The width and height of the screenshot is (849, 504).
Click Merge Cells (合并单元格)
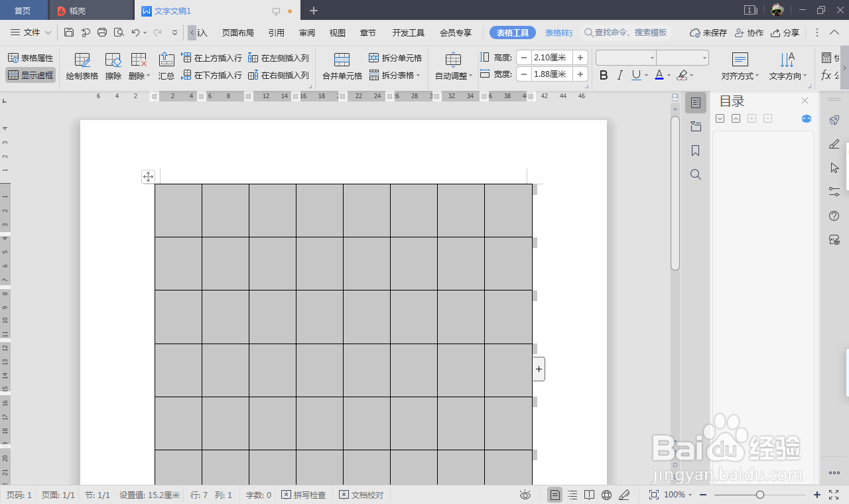[342, 66]
